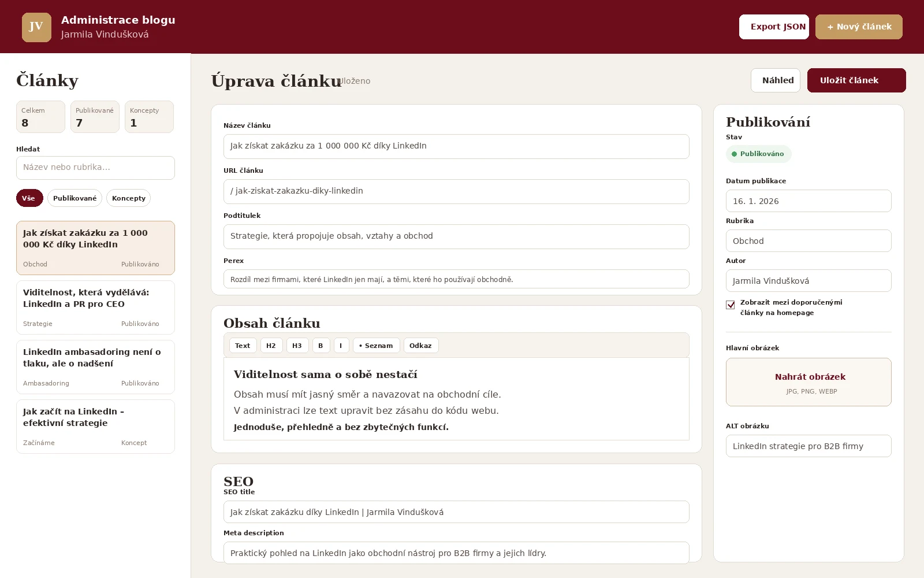Toggle the homepage recommended articles checkbox
The height and width of the screenshot is (578, 924).
(731, 305)
